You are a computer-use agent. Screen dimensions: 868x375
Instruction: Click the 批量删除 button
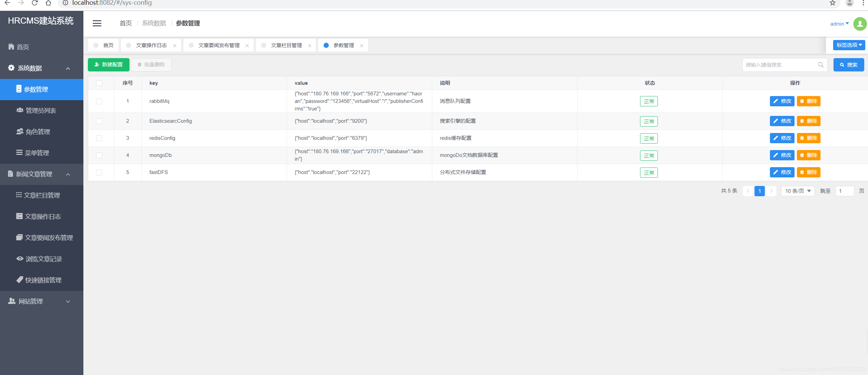click(151, 65)
